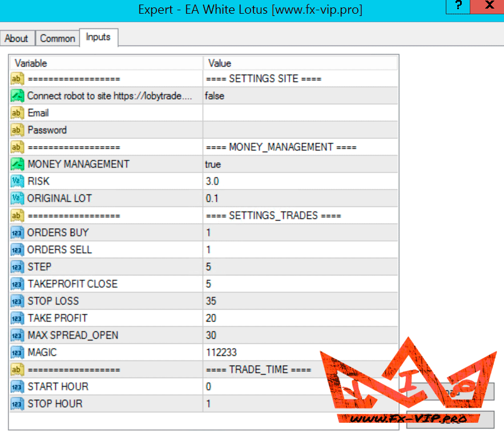
Task: Click the string icon beside Email
Action: pyautogui.click(x=18, y=113)
